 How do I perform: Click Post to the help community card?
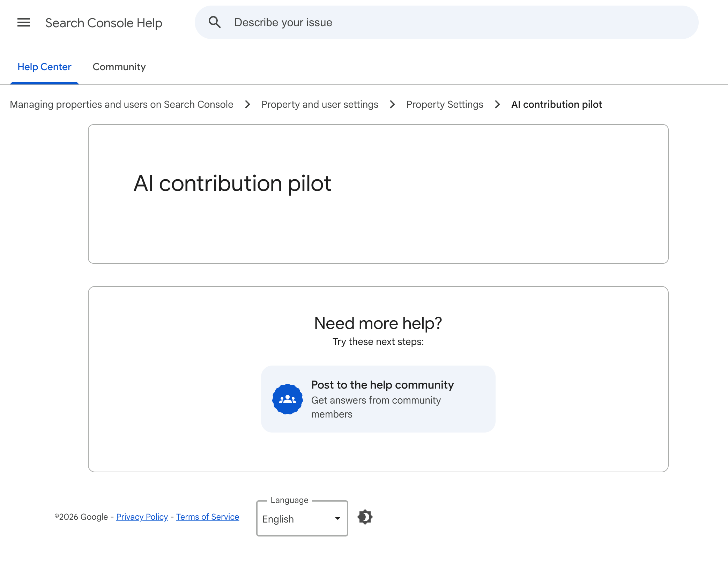(x=378, y=399)
